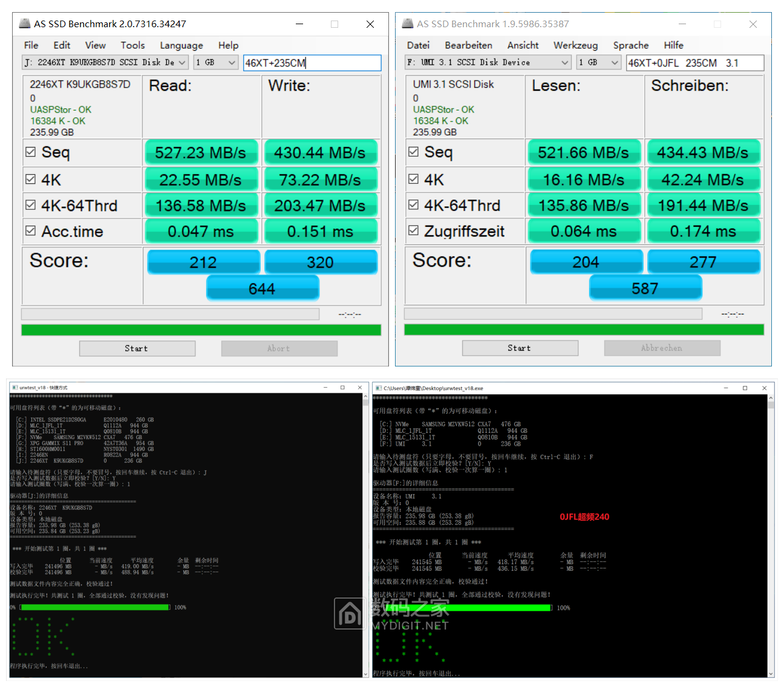Viewport: 784px width, 687px height.
Task: Click the 16.16 MB/s 4K Lesen result
Action: click(x=584, y=180)
